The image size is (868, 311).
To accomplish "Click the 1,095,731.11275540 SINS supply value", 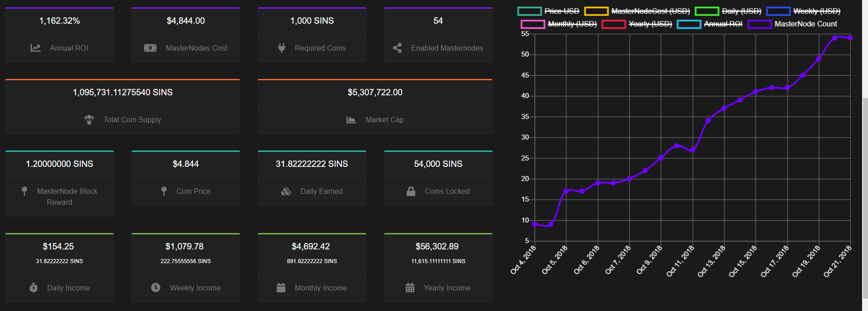I will 123,93.
